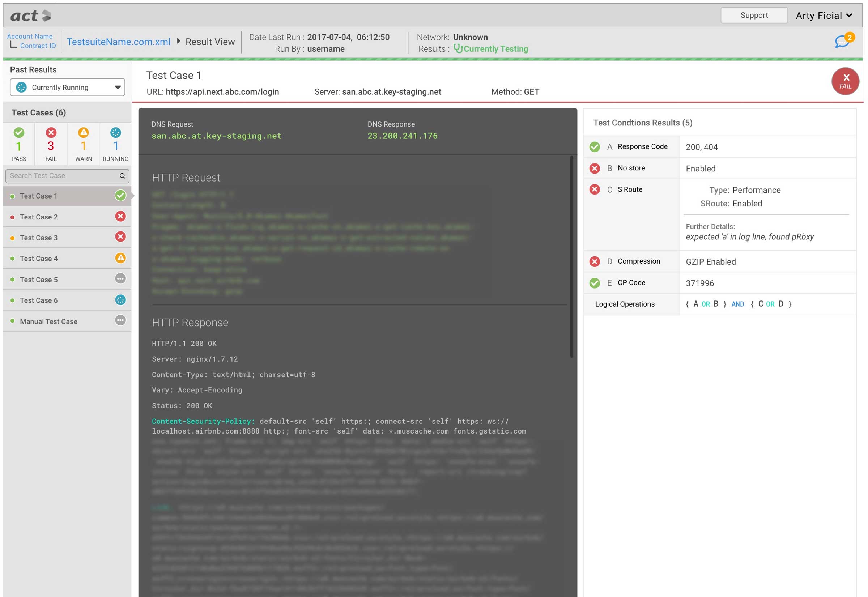Click the Manual Test Case pending icon
This screenshot has width=868, height=597.
(x=120, y=321)
